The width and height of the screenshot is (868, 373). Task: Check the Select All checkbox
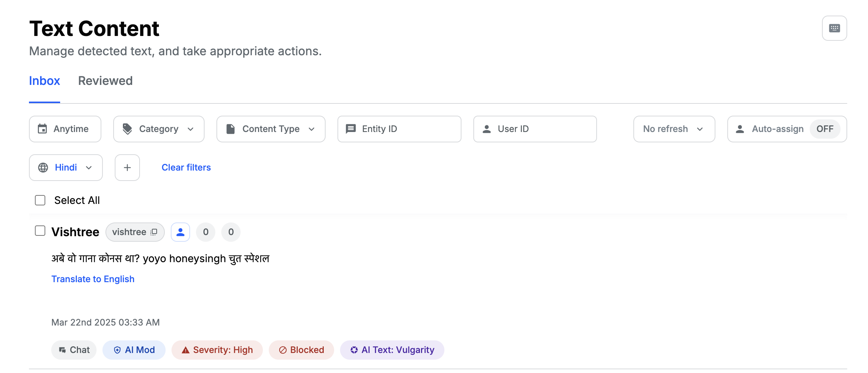[x=40, y=200]
